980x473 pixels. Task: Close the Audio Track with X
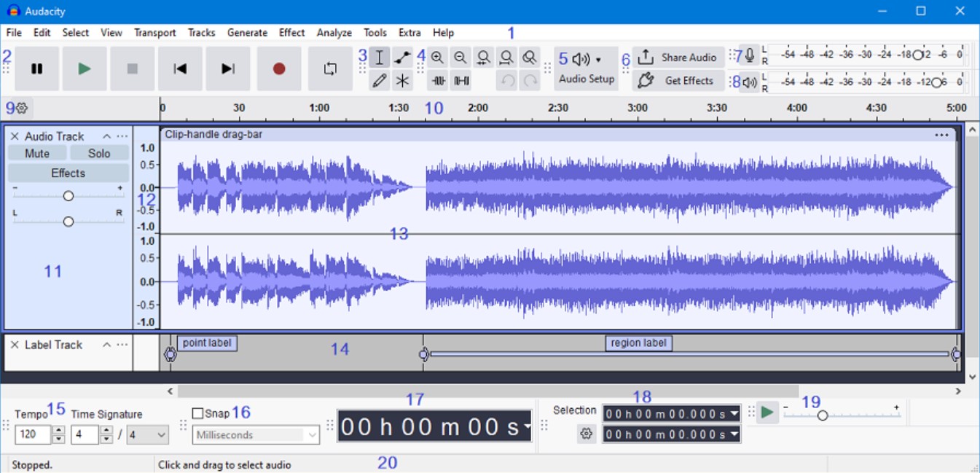(15, 136)
